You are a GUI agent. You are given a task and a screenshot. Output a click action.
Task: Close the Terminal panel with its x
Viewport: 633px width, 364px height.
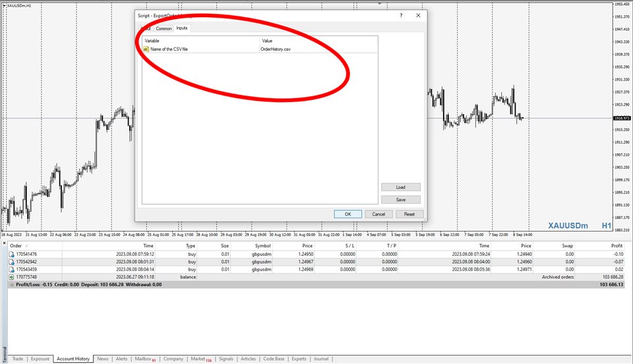pos(5,243)
